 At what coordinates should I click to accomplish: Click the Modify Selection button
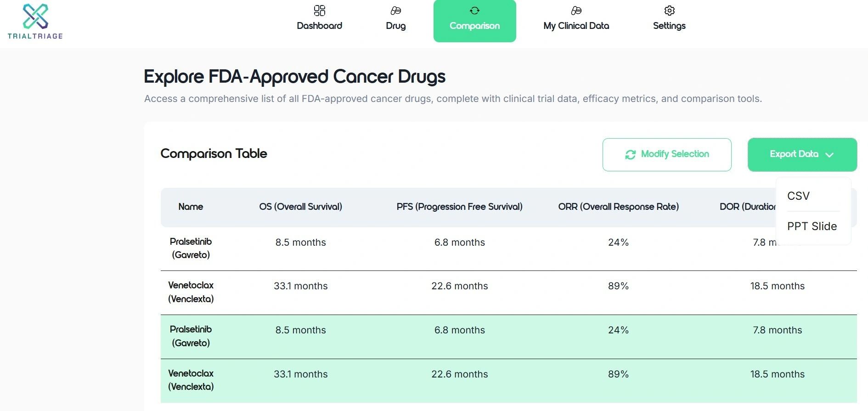coord(667,155)
